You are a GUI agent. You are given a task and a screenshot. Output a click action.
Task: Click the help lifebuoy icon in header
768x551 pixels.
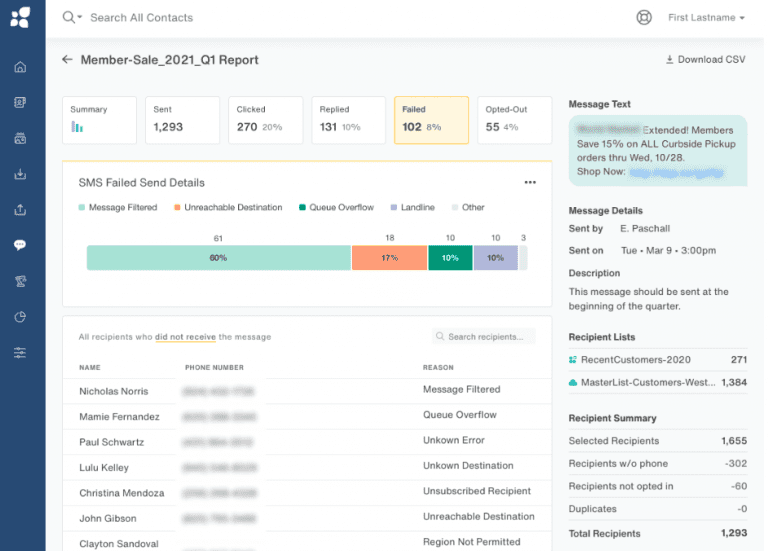644,17
